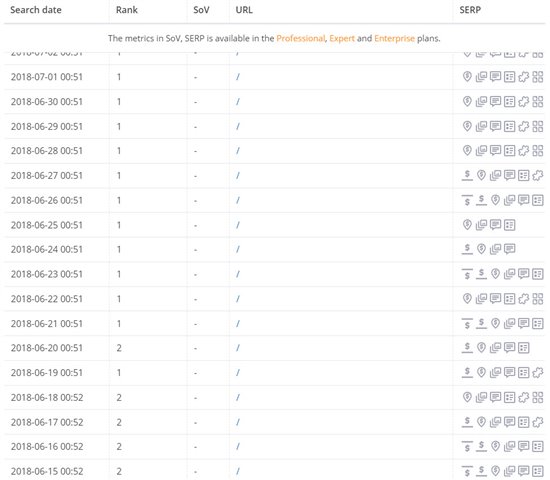This screenshot has width=550, height=480.
Task: Click image pack icon in 2018-06-30 row
Action: coord(481,101)
